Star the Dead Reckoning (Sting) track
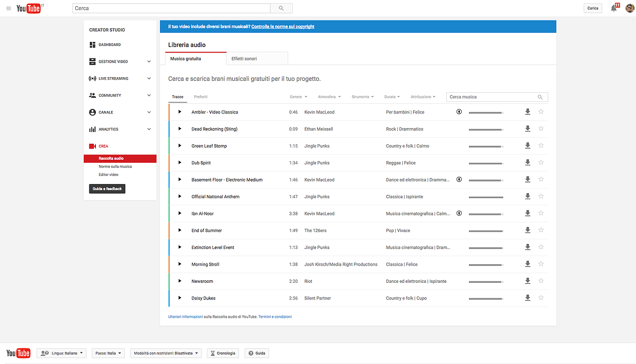636x364 pixels. 541,129
